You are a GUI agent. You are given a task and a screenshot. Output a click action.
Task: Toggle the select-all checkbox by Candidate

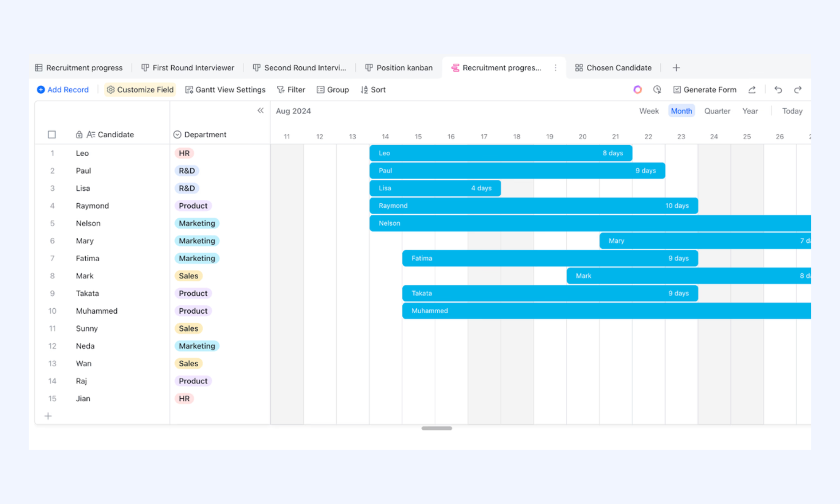coord(52,134)
